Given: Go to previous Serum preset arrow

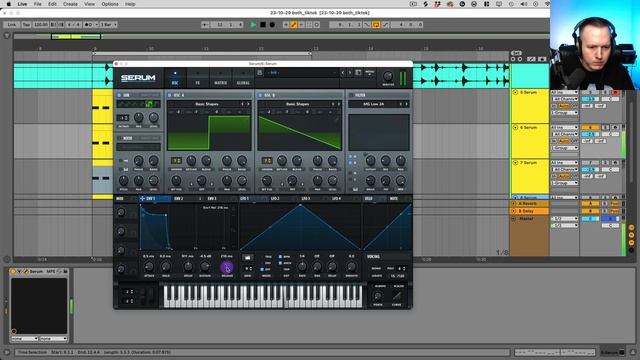Looking at the screenshot, I should click(343, 73).
